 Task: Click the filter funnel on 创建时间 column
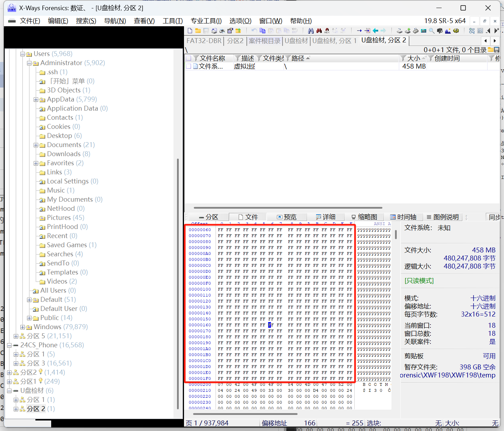point(431,58)
